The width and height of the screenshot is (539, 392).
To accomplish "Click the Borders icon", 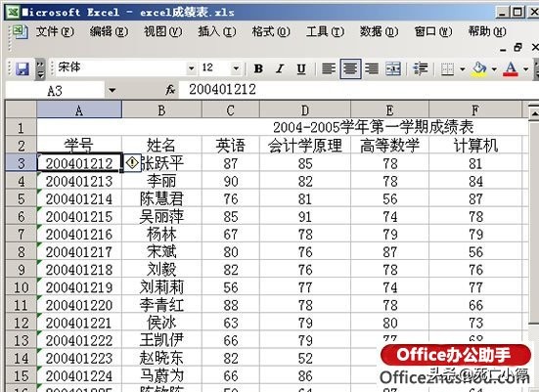I will pos(447,69).
